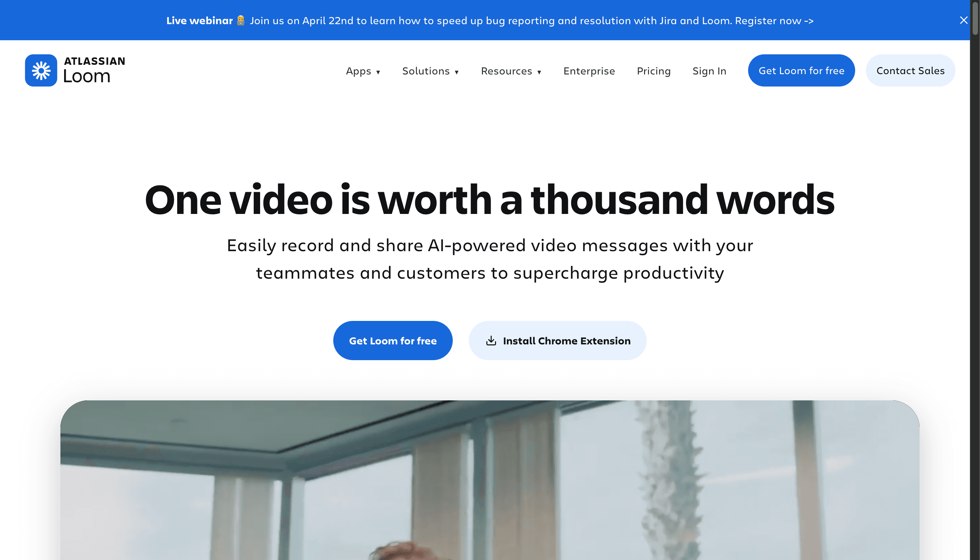
Task: Open the Enterprise menu item
Action: (x=589, y=71)
